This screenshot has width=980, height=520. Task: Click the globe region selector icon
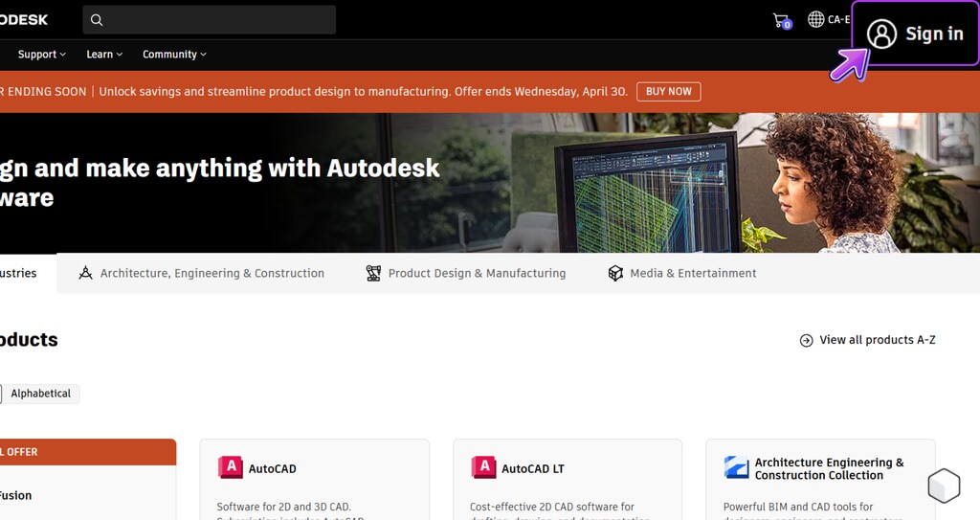coord(815,19)
